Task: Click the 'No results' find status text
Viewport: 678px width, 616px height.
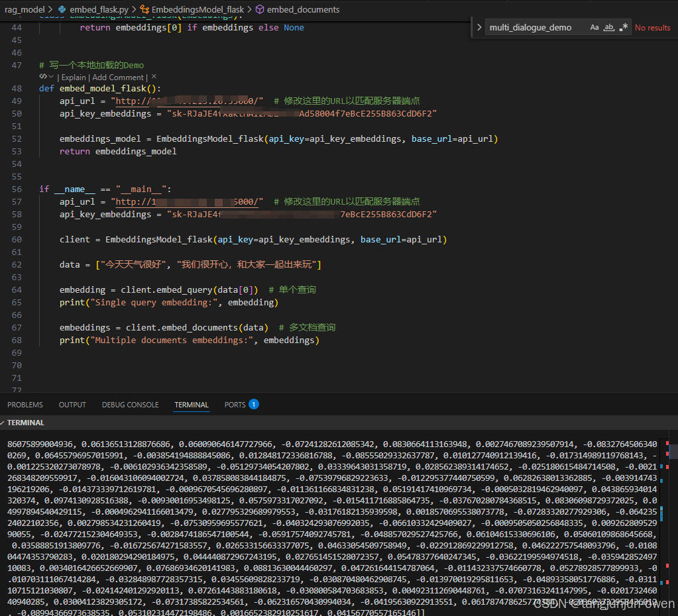Action: pyautogui.click(x=653, y=28)
